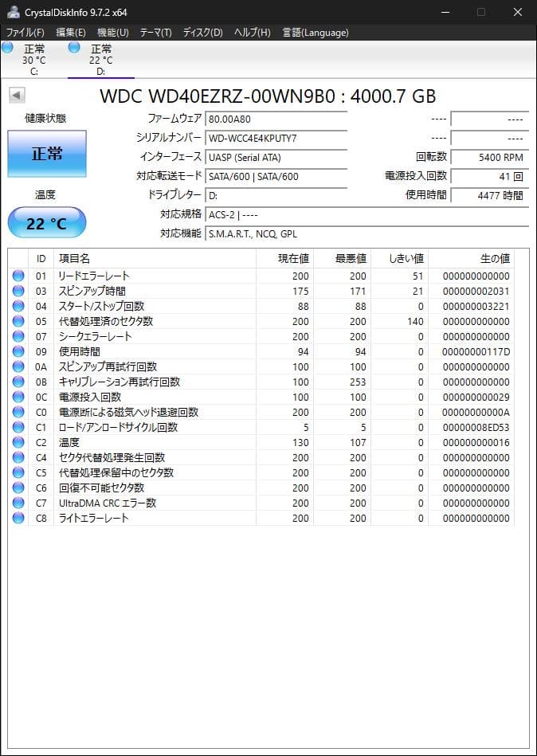
Task: Click status orb for 代替処理済のセクタ数 row
Action: coord(18,321)
